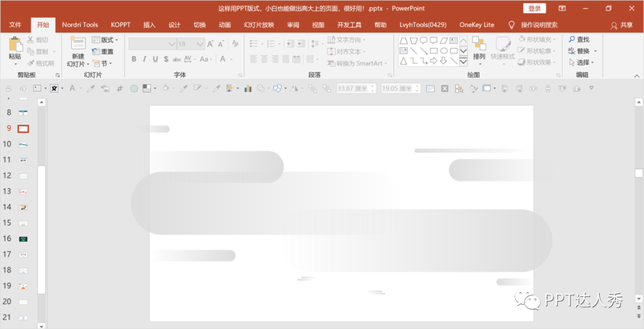644x329 pixels.
Task: Toggle Underline formatting
Action: (155, 59)
